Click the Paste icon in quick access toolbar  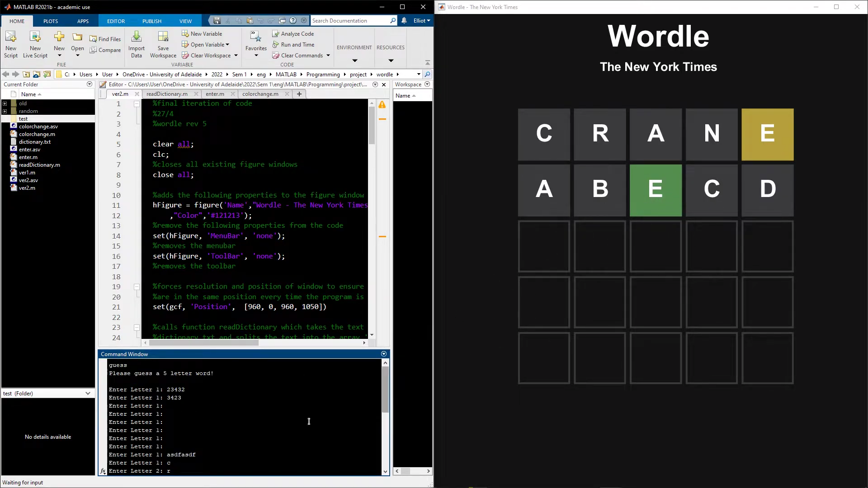250,20
